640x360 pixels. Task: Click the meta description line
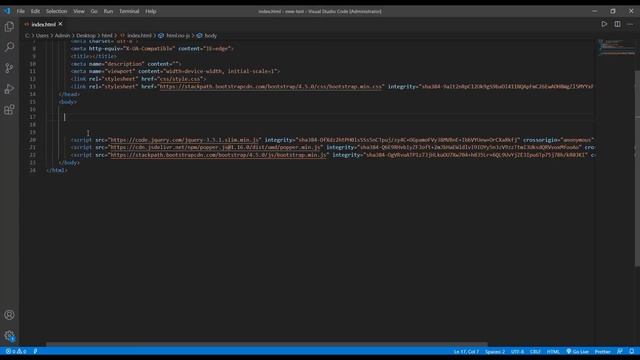tap(126, 64)
